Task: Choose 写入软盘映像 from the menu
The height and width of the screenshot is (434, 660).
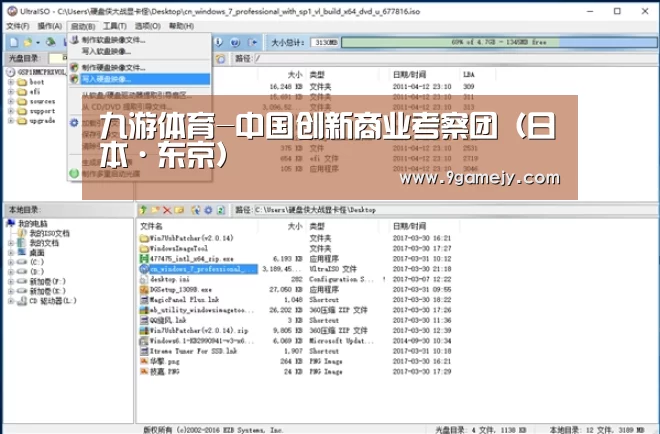Action: coord(140,51)
